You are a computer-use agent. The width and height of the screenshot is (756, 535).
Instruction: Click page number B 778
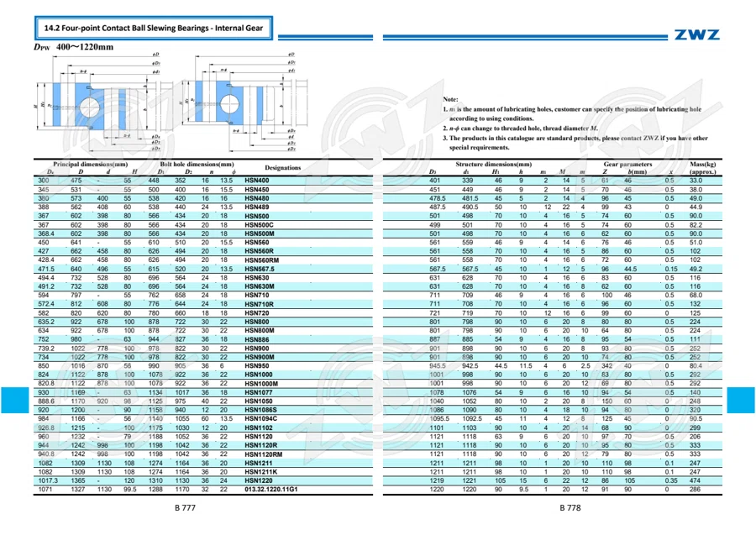pyautogui.click(x=570, y=507)
